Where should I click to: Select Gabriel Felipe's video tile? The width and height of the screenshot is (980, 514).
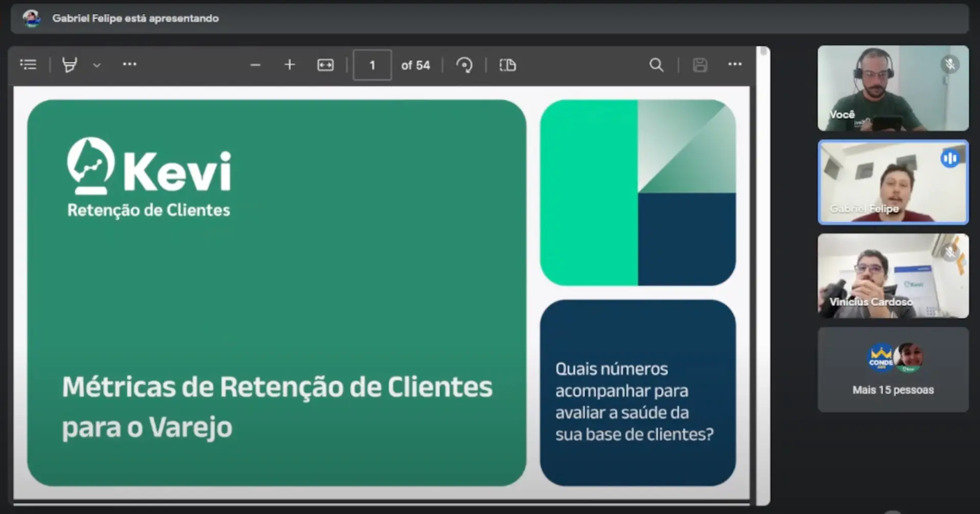tap(893, 182)
